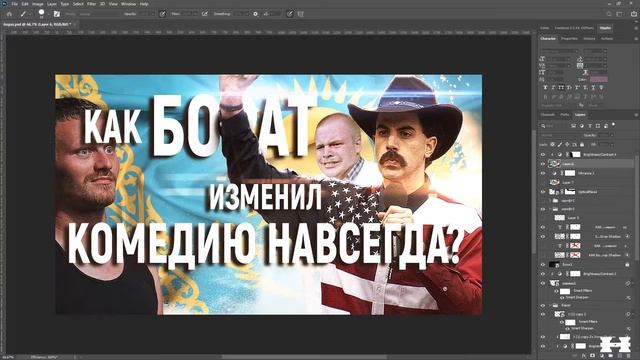Viewport: 640px width, 360px height.
Task: Open the workspace switcher icon
Action: [x=619, y=13]
